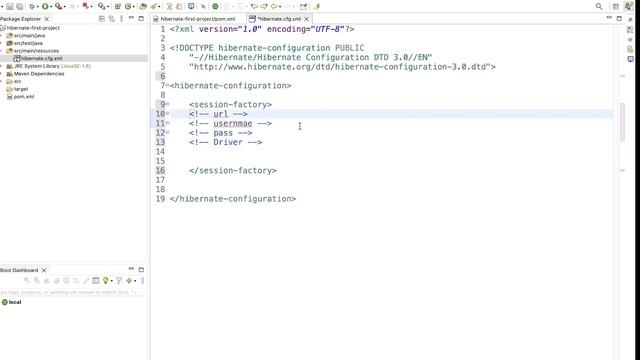Click the DOCTYPE declaration on line 3
The height and width of the screenshot is (360, 640).
coord(267,48)
